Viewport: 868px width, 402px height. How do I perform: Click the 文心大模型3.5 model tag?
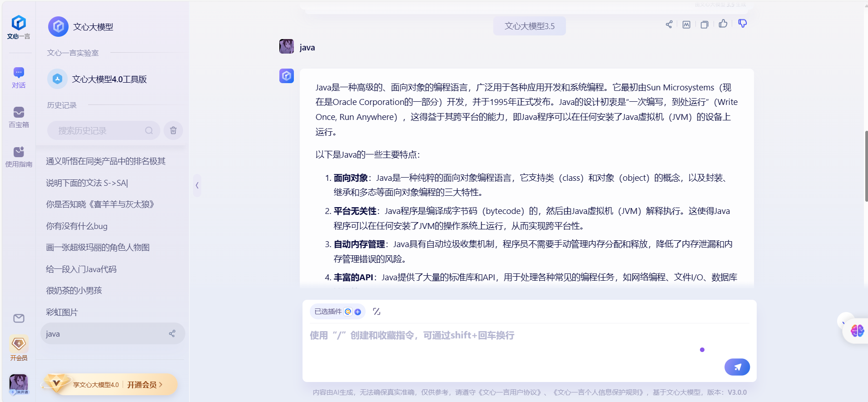coord(530,26)
